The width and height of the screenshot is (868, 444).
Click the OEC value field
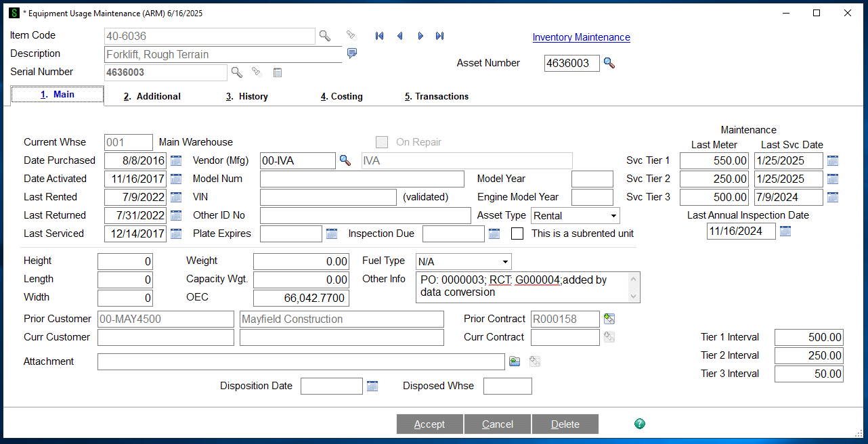coord(301,298)
